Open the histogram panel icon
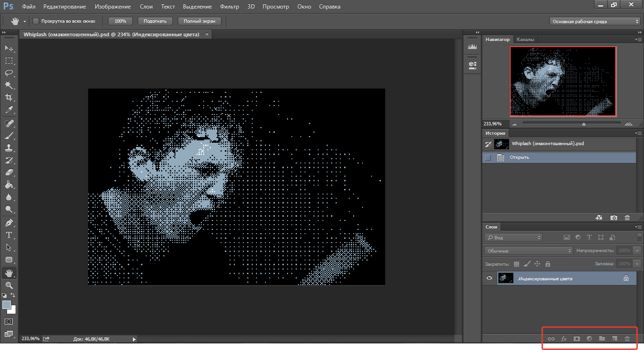 (472, 47)
